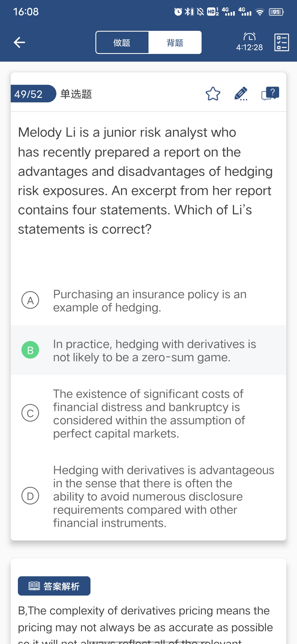Open the question feedback bubble icon
This screenshot has height=644, width=297.
[270, 94]
